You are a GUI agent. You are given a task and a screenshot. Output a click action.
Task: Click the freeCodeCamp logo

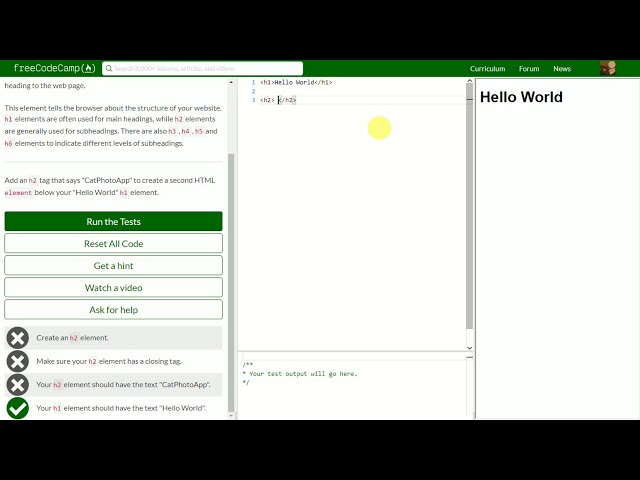coord(54,69)
